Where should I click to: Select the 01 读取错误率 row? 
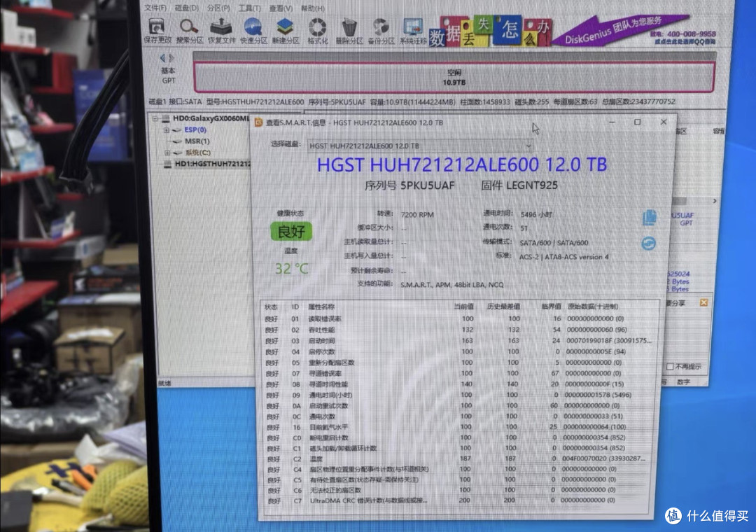coord(458,318)
